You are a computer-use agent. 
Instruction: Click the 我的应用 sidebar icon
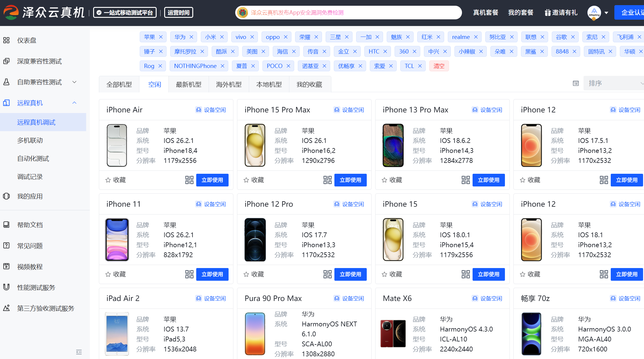[6, 196]
